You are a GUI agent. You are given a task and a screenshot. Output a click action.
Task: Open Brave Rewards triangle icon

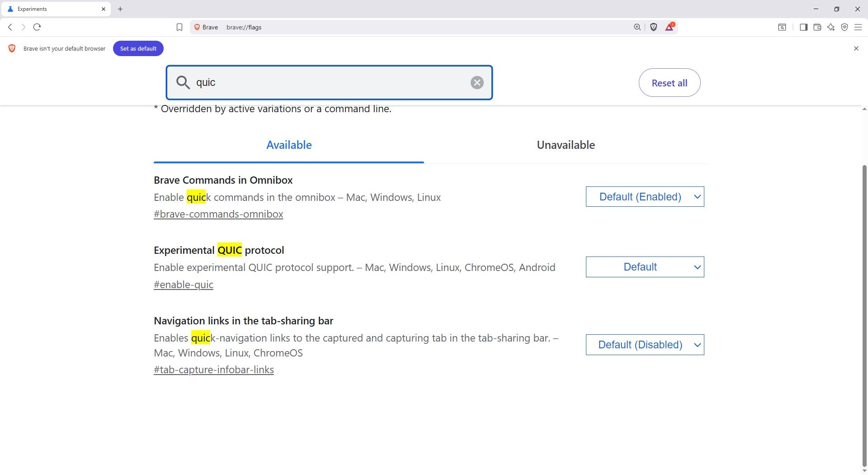[x=670, y=27]
